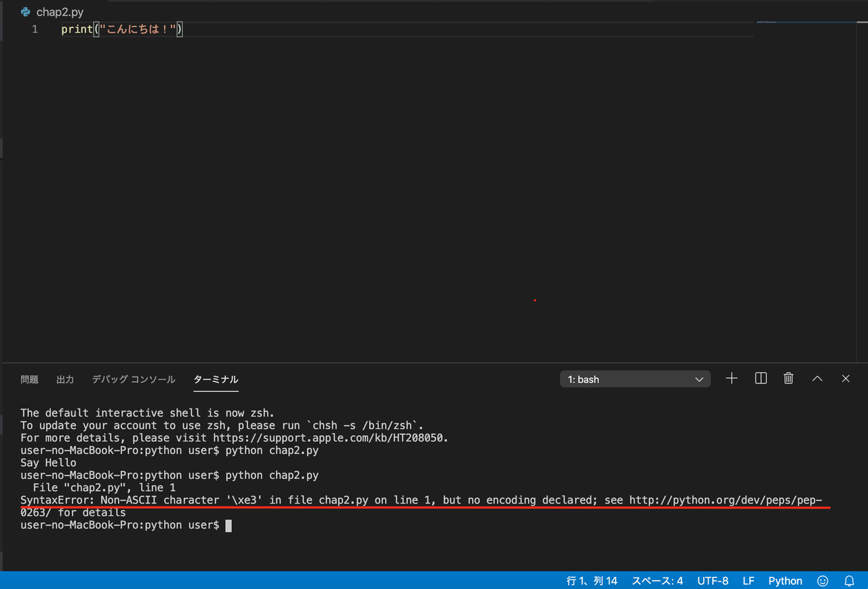868x589 pixels.
Task: Maximize panel with up chevron
Action: pyautogui.click(x=817, y=379)
